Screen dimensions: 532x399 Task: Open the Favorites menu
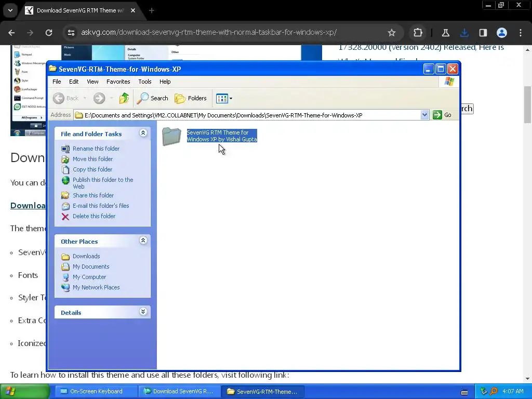point(118,82)
